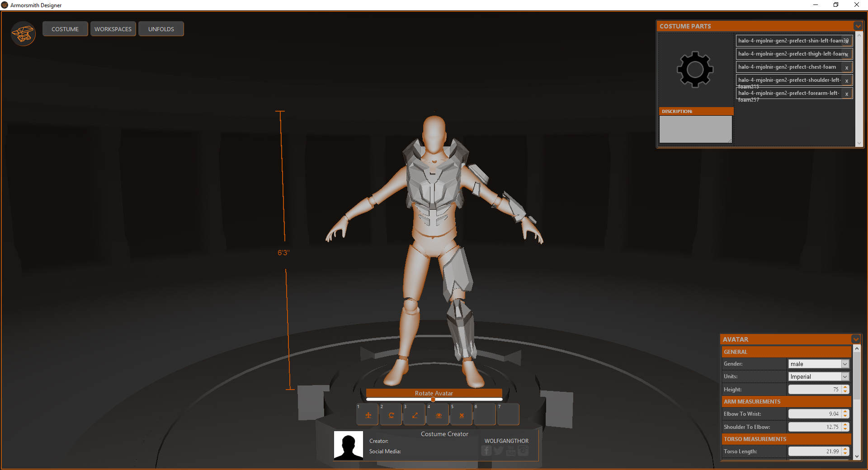868x470 pixels.
Task: Open the WORKSPACES menu
Action: (113, 29)
